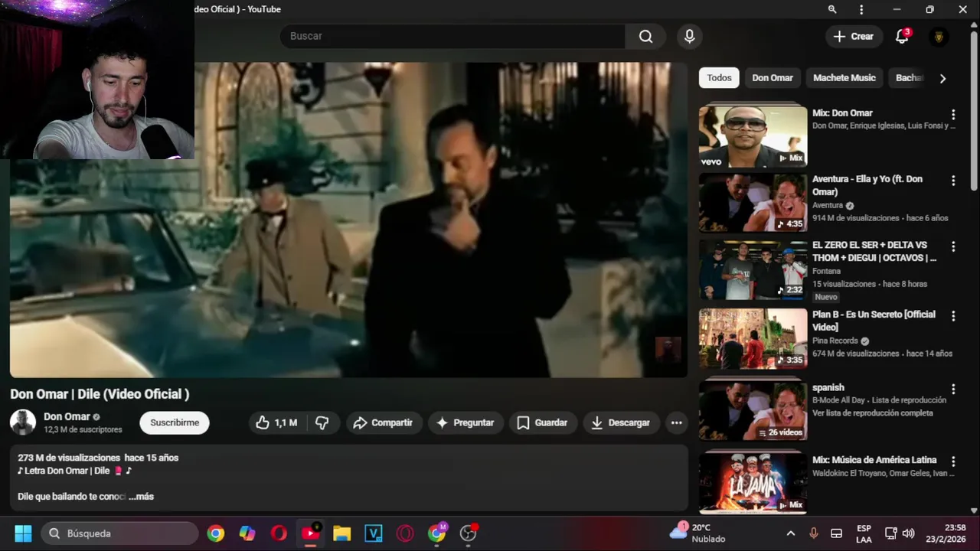Save the video with Guardar

(542, 422)
